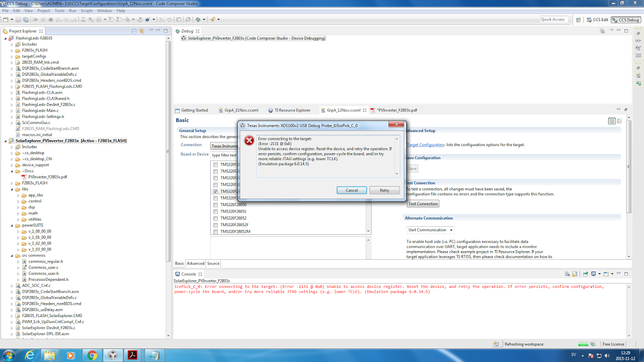
Task: Select FlashingLeds-Main.c file
Action: (40, 110)
